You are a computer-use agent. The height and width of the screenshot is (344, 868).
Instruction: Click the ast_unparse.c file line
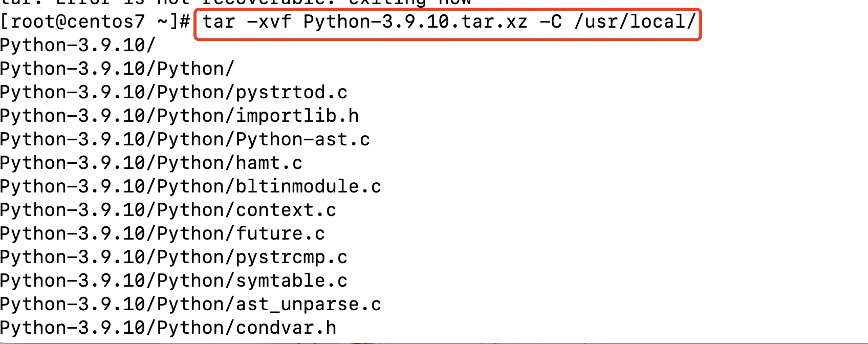191,305
